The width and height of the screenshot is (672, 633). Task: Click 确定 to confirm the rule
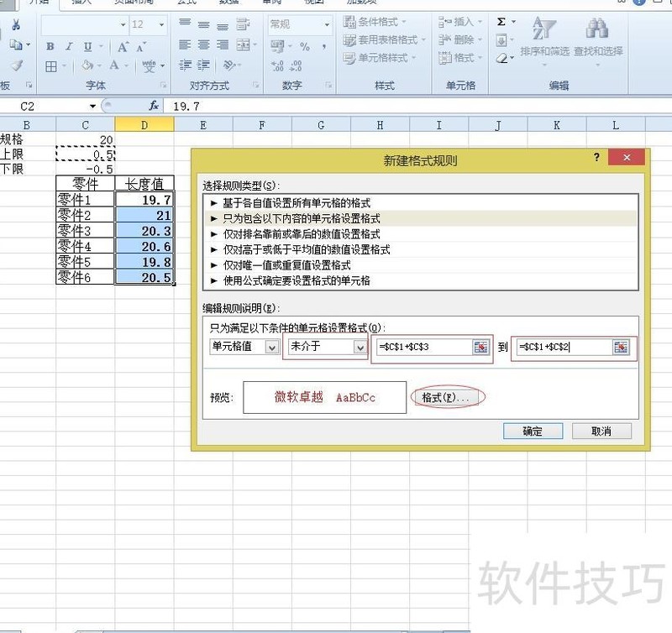532,431
